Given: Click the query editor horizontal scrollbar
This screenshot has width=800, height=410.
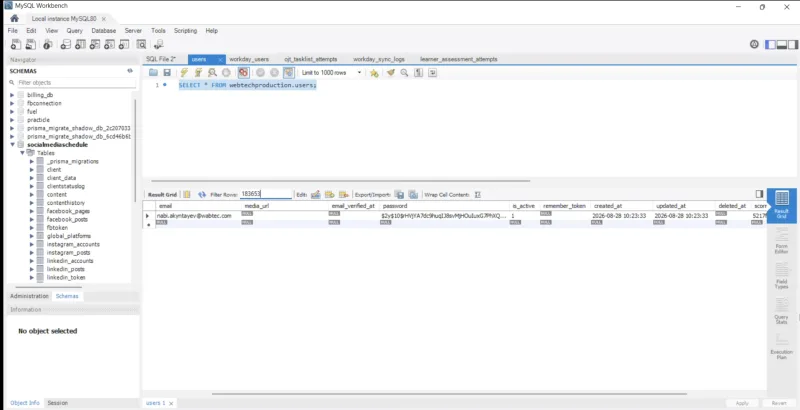Looking at the screenshot, I should click(x=341, y=181).
